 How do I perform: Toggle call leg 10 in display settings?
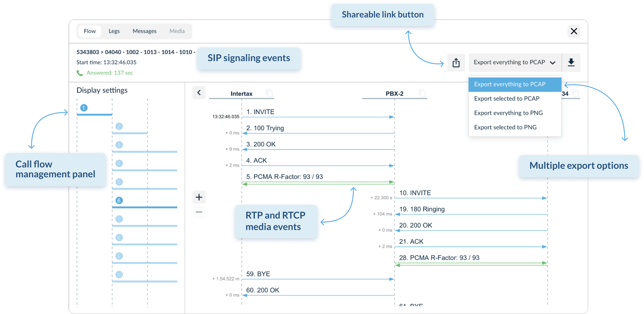[x=119, y=274]
